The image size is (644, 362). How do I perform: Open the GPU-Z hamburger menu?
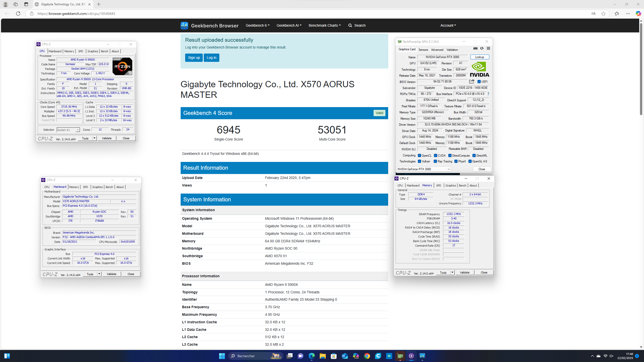(488, 49)
